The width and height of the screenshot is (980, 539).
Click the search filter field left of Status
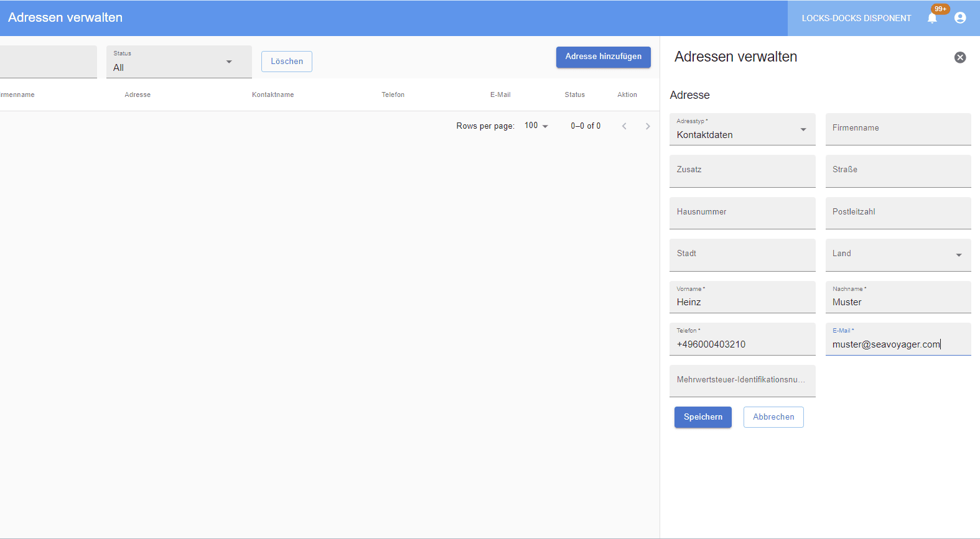coord(49,62)
